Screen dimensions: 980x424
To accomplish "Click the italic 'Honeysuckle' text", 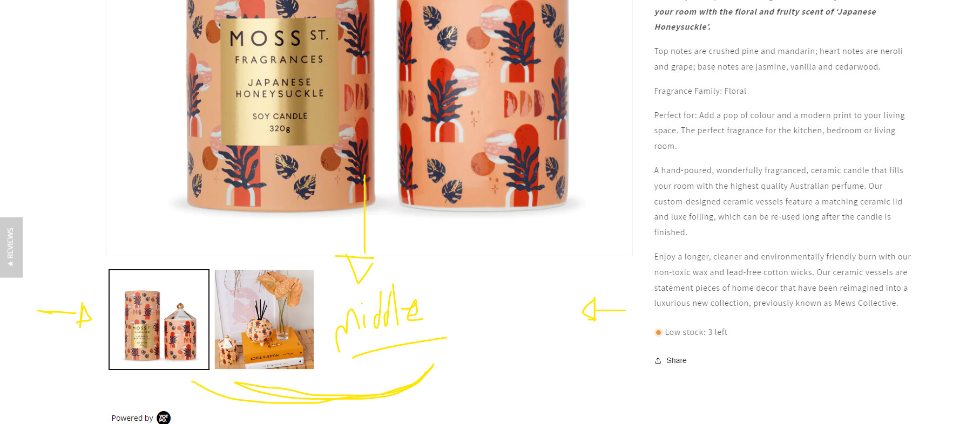I will [681, 27].
